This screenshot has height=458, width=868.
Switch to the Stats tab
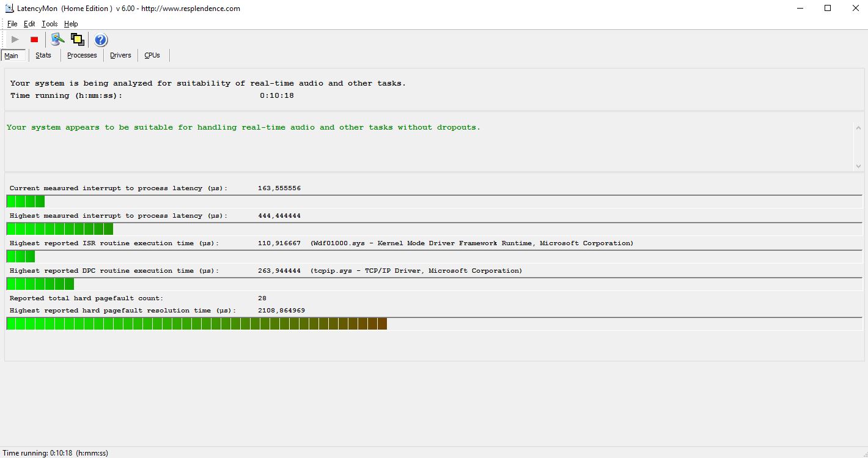click(x=43, y=55)
